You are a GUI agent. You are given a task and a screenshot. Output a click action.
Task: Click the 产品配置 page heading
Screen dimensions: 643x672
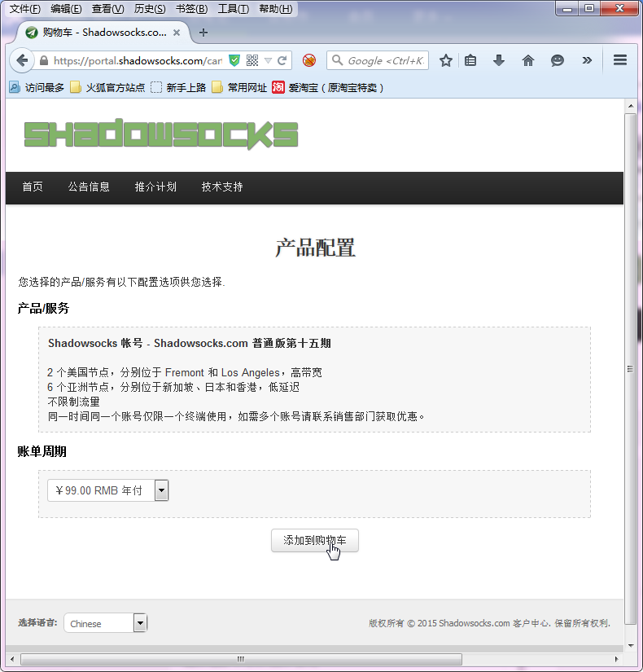click(315, 248)
